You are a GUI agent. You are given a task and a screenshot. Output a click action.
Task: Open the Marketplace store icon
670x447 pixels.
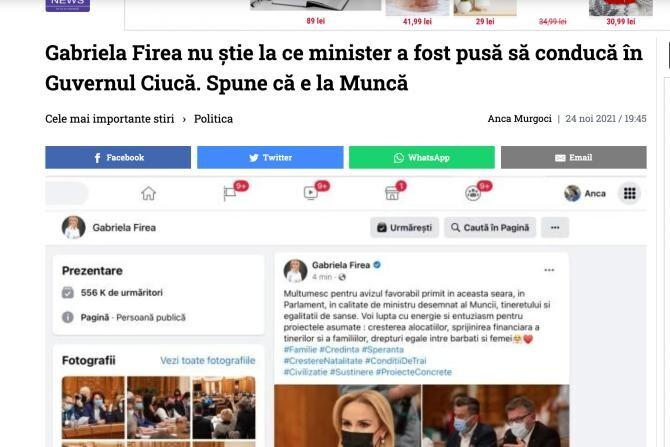(391, 194)
